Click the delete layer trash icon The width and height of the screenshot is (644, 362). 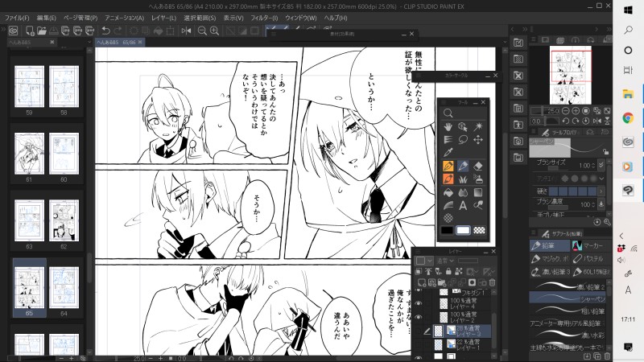493,282
